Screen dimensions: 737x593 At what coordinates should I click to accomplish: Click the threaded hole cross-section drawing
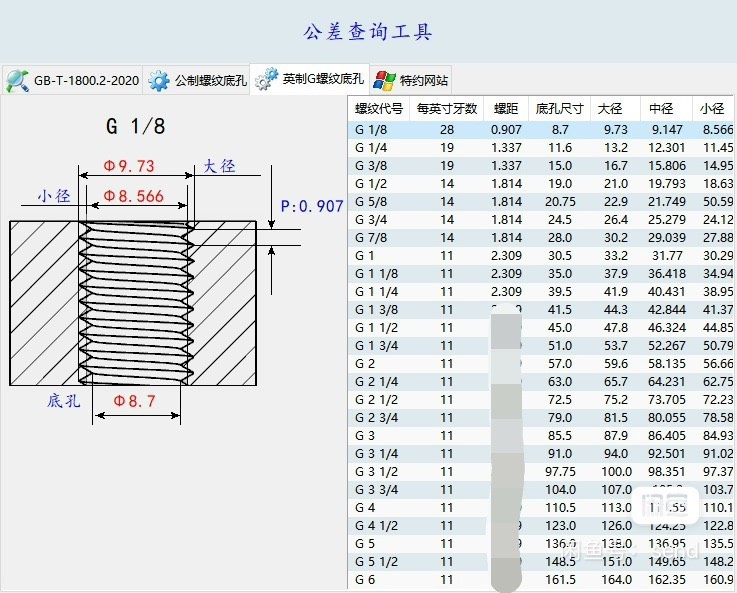133,303
